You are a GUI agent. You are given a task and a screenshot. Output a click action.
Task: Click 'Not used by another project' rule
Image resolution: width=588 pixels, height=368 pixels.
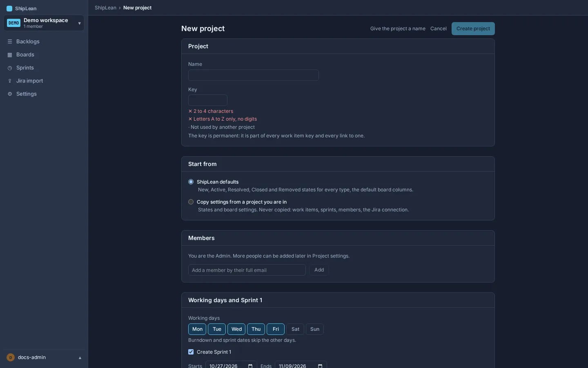(221, 127)
